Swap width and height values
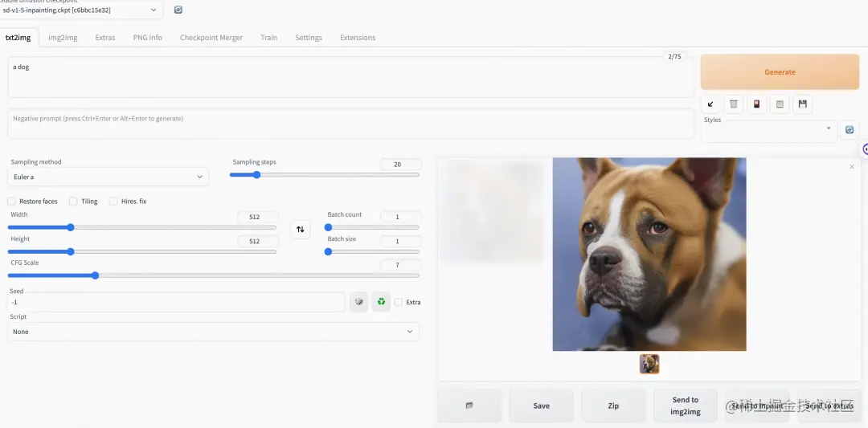 pos(300,229)
